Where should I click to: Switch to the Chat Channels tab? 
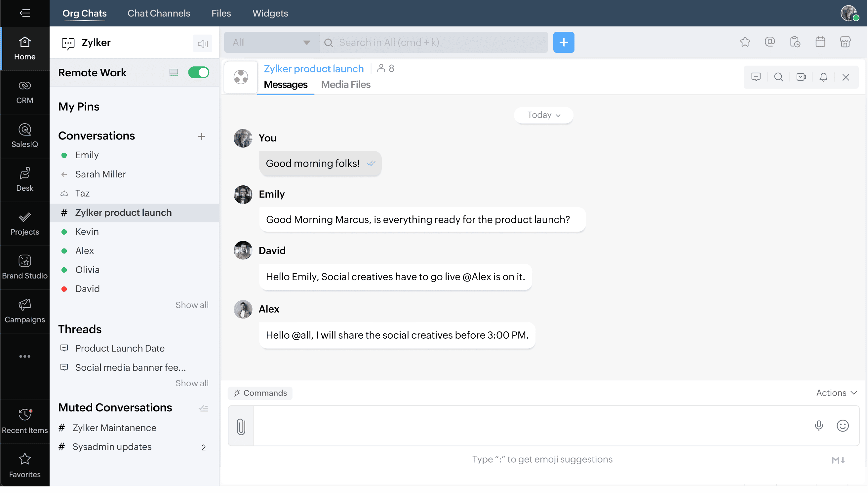point(159,13)
